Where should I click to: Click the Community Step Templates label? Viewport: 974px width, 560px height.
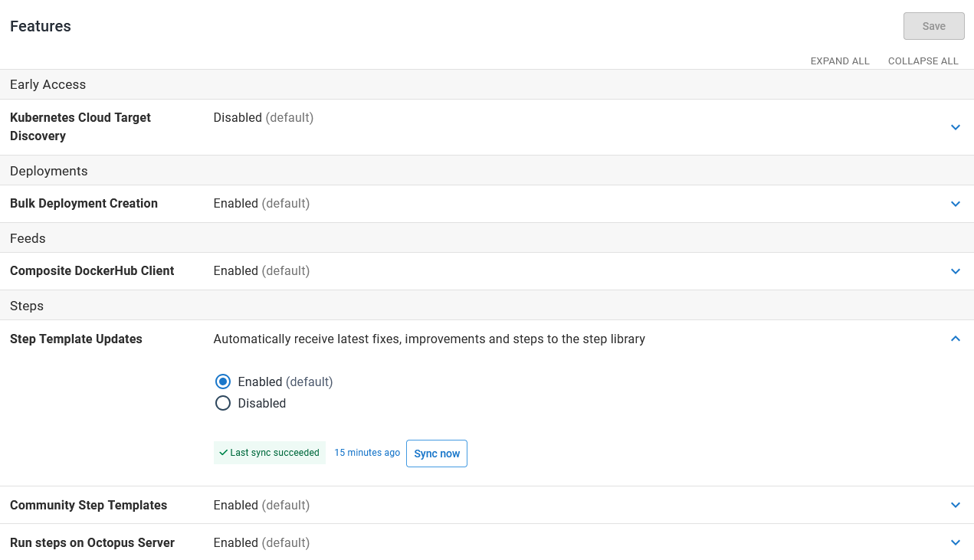click(88, 506)
